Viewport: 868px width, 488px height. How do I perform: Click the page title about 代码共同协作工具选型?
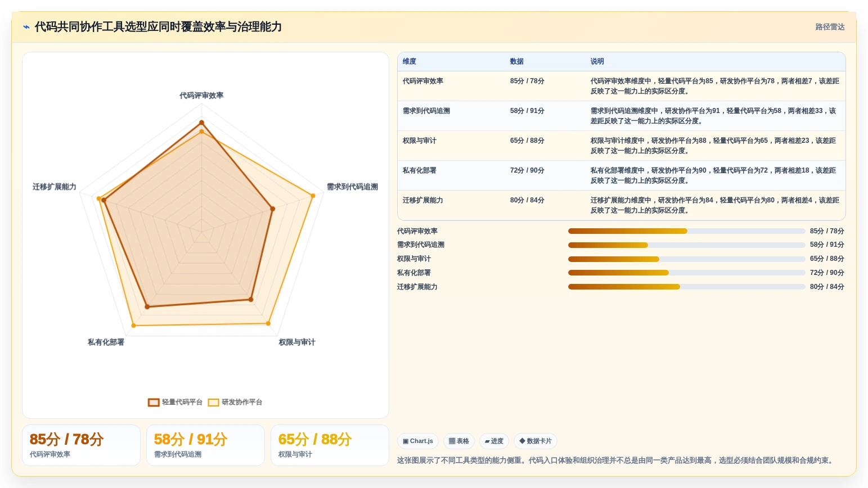158,27
